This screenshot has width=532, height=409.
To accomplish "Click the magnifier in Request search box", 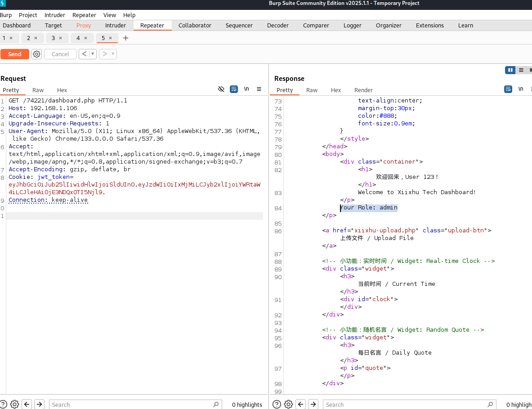I will 216,404.
